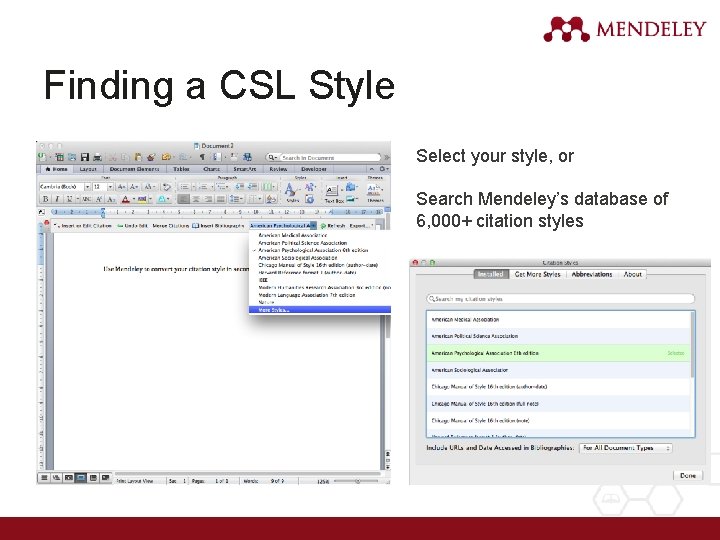Open the About tab in Citation Styles
Screen dimensions: 720x540
632,274
